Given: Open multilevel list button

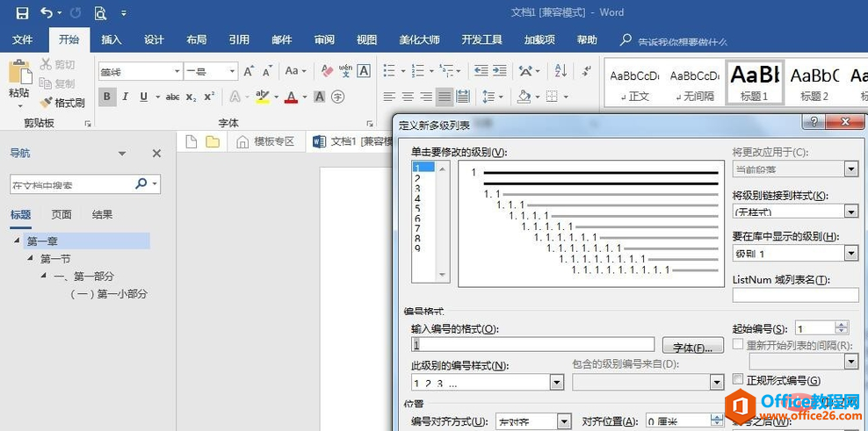Looking at the screenshot, I should (446, 71).
